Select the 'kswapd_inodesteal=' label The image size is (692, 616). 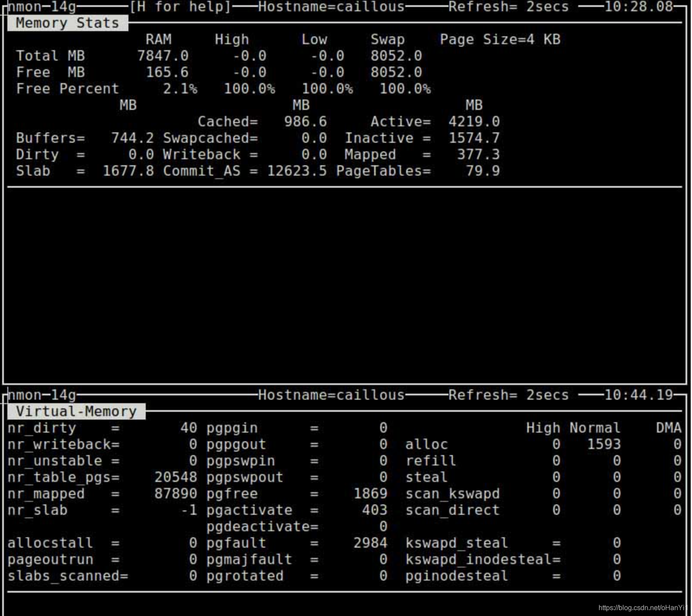pyautogui.click(x=483, y=559)
